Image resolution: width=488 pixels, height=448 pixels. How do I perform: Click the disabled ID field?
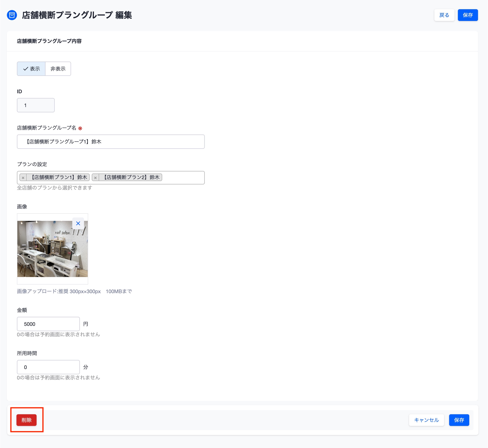(x=36, y=105)
